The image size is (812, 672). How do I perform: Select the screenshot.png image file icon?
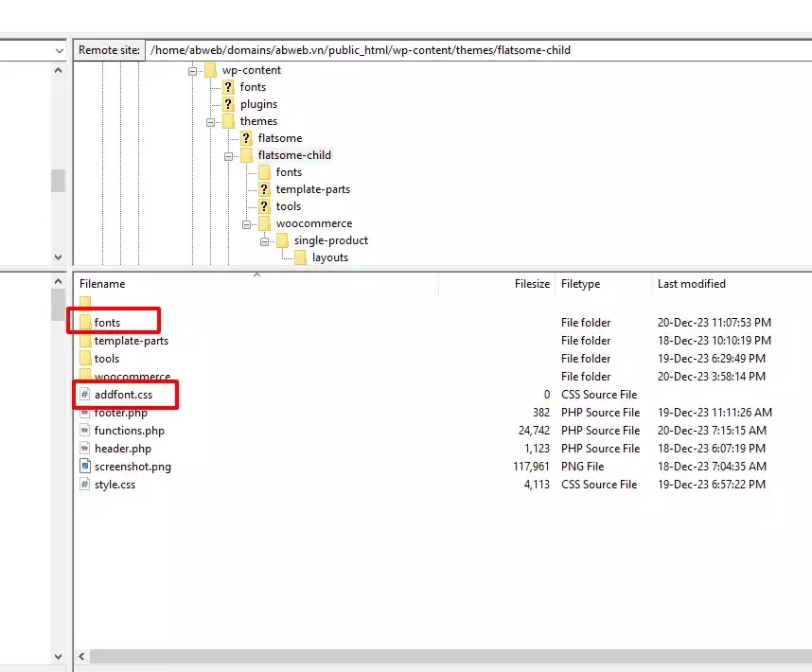(85, 467)
